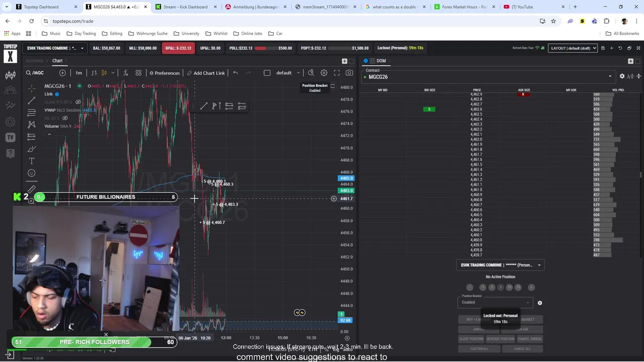Add a panel in the DOM pane
Image resolution: width=644 pixels, height=362 pixels.
630,61
